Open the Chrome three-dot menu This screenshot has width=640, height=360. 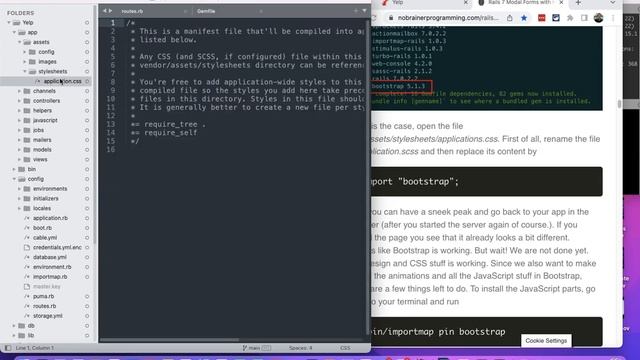click(613, 18)
